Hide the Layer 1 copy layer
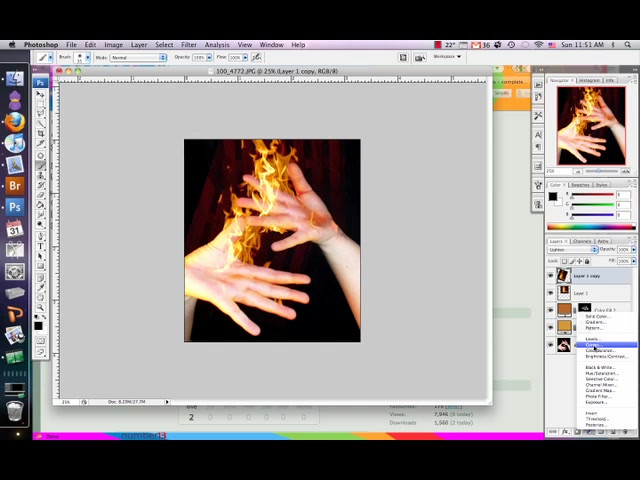This screenshot has height=480, width=640. coord(550,275)
